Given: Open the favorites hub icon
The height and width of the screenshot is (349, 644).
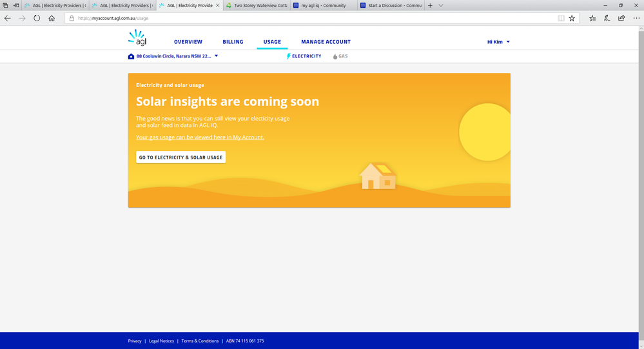Looking at the screenshot, I should tap(592, 18).
